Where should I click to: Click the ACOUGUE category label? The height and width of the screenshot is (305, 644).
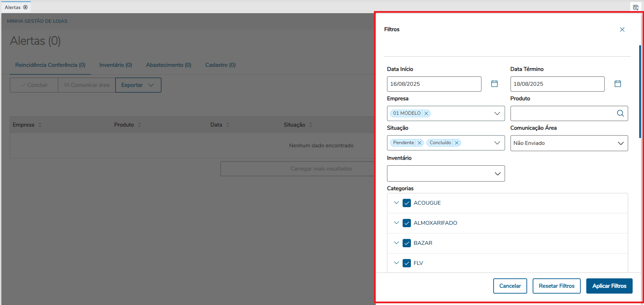pyautogui.click(x=427, y=203)
